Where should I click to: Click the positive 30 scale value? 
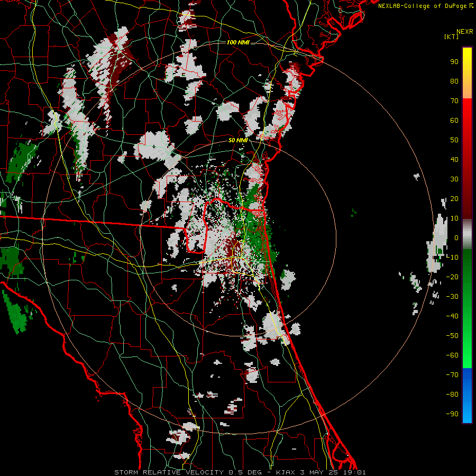[454, 179]
